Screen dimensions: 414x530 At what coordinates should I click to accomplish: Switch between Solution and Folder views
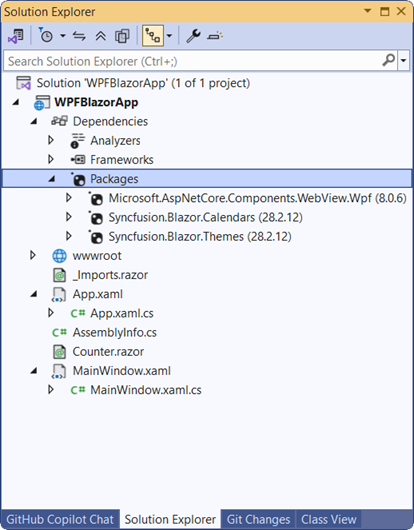pyautogui.click(x=16, y=35)
